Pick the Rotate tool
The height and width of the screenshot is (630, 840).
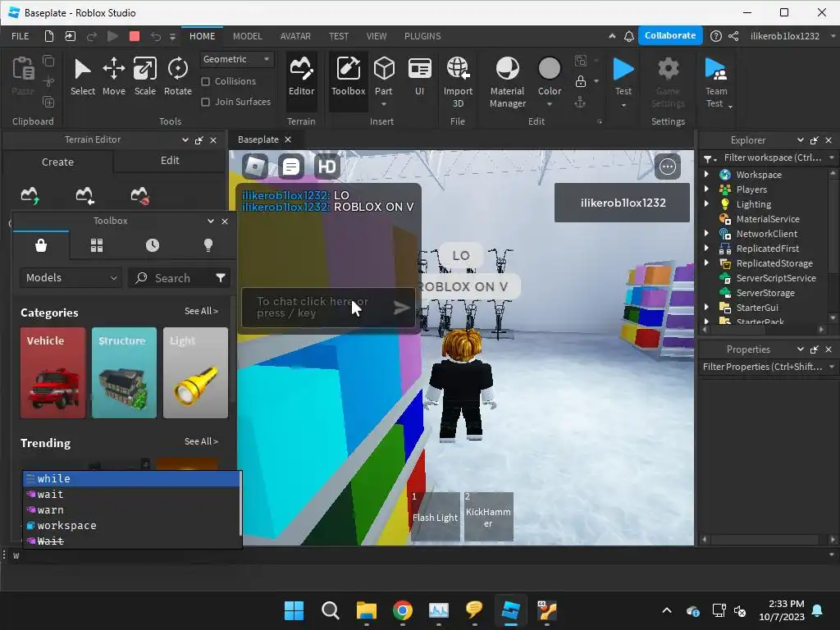(177, 77)
